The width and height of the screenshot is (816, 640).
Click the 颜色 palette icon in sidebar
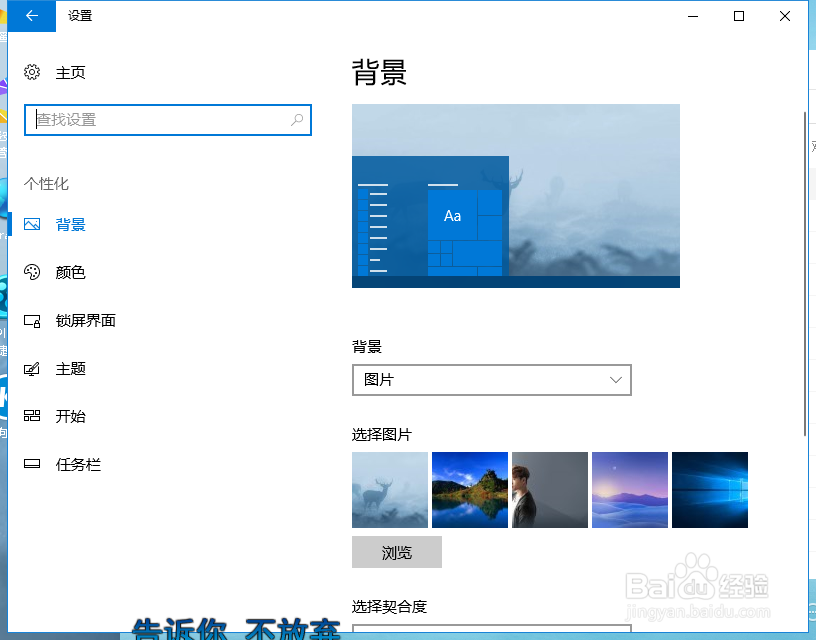pos(33,272)
